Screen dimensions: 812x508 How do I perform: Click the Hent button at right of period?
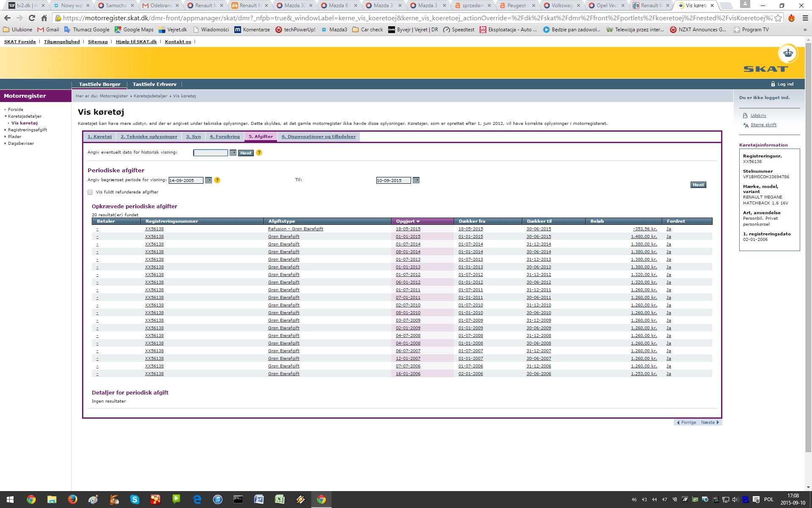pos(698,185)
